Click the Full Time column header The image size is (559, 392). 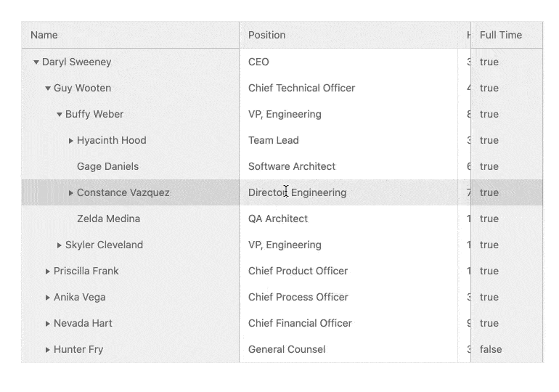[501, 35]
